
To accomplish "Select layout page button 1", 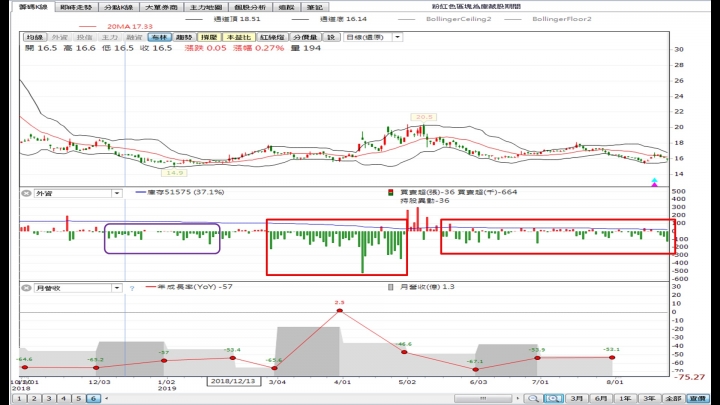I will 19,399.
